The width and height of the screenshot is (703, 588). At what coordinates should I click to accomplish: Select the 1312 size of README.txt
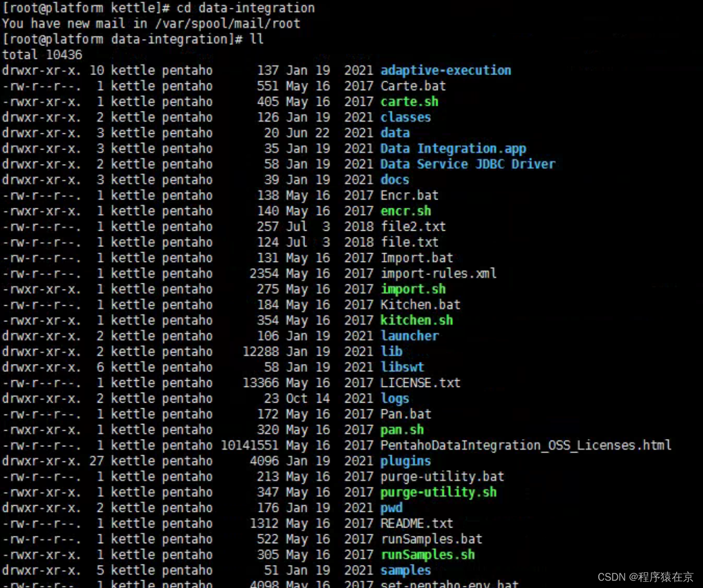click(264, 524)
